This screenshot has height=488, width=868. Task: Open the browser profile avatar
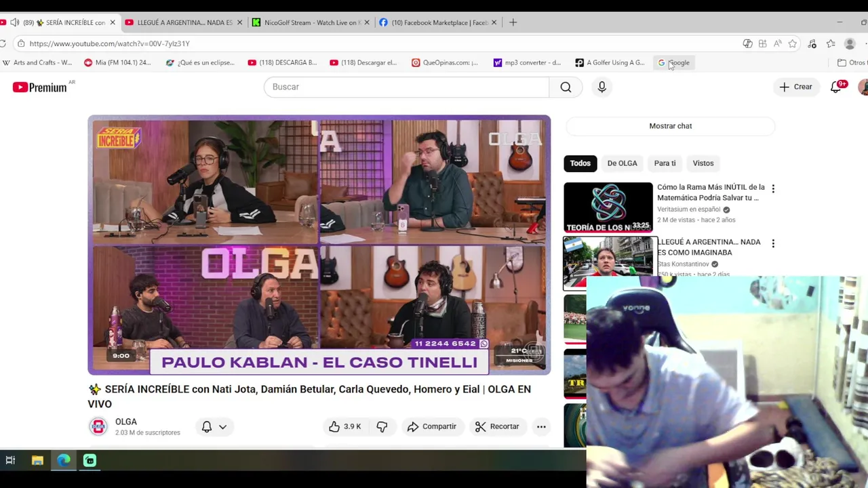tap(850, 43)
